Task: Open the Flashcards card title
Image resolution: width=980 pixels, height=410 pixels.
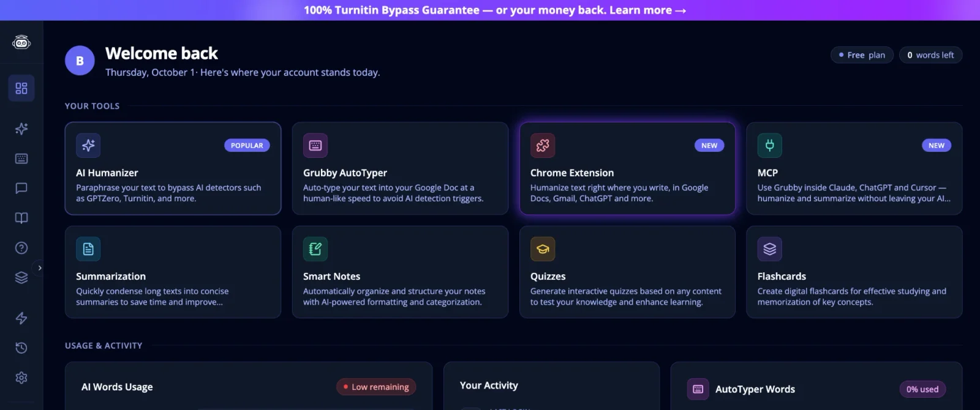Action: pyautogui.click(x=782, y=277)
